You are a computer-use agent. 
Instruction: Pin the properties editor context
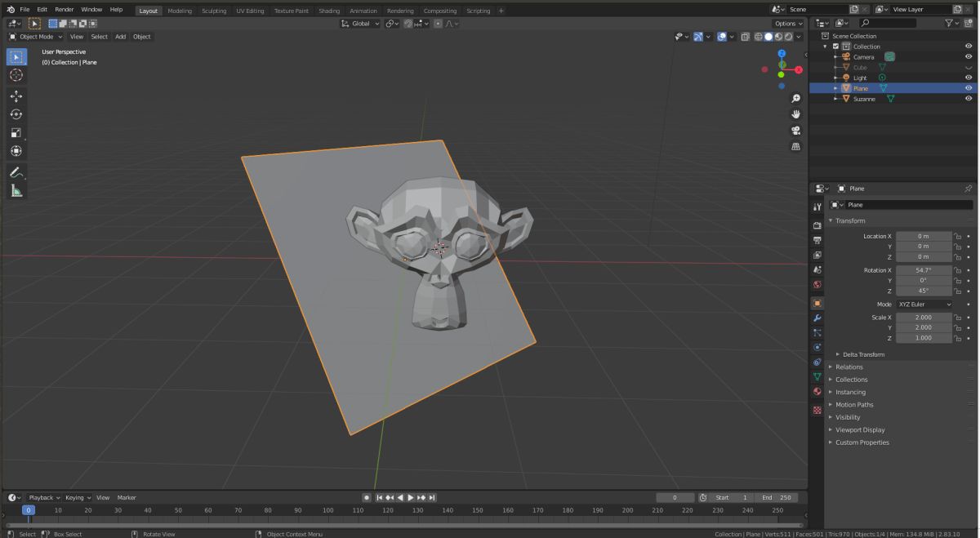point(969,189)
